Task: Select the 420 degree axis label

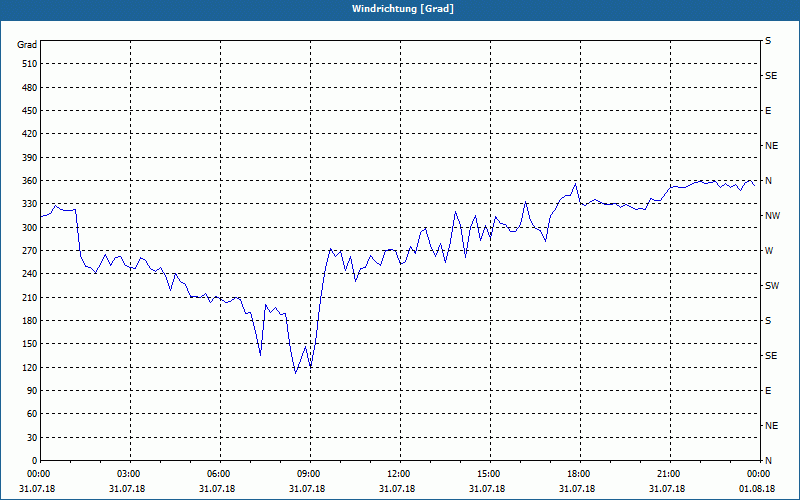Action: 30,134
